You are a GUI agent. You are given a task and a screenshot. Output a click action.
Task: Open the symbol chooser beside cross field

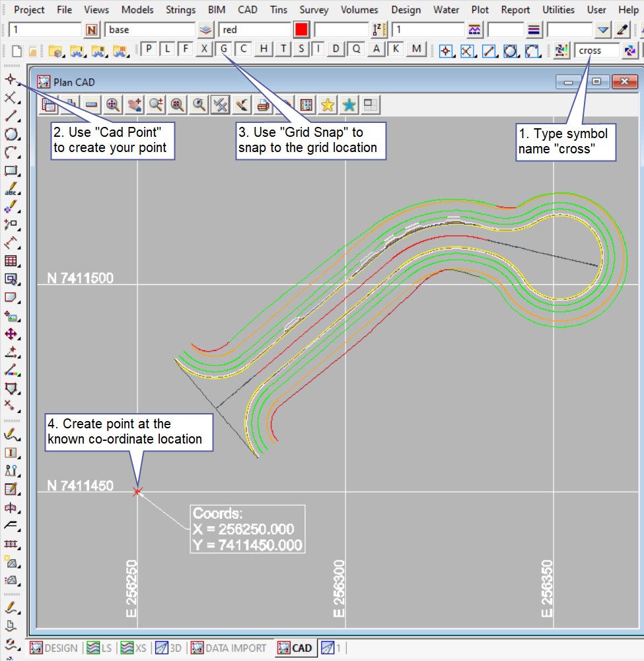coord(630,50)
